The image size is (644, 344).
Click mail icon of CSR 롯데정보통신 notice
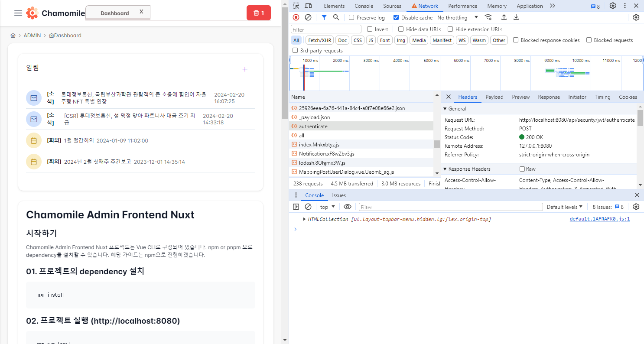pos(34,119)
